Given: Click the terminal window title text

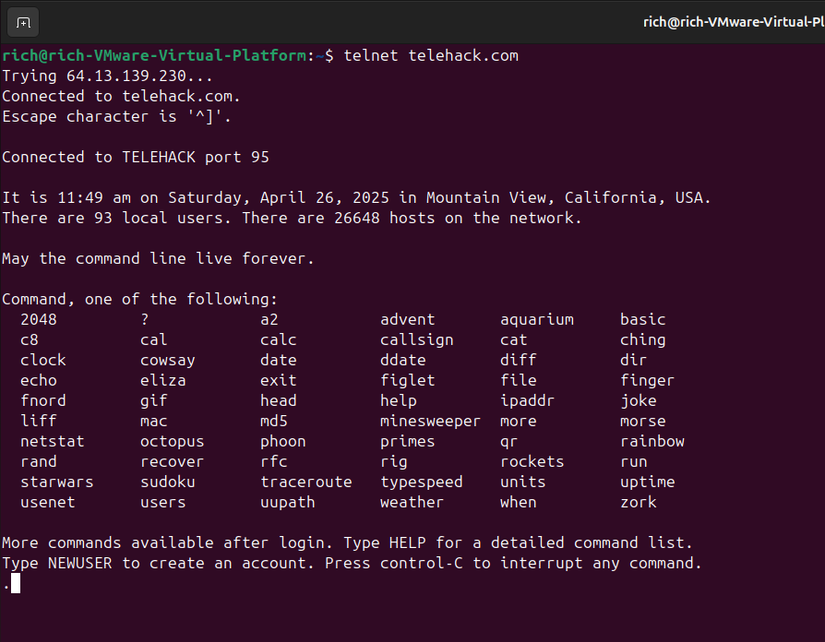Looking at the screenshot, I should click(733, 21).
